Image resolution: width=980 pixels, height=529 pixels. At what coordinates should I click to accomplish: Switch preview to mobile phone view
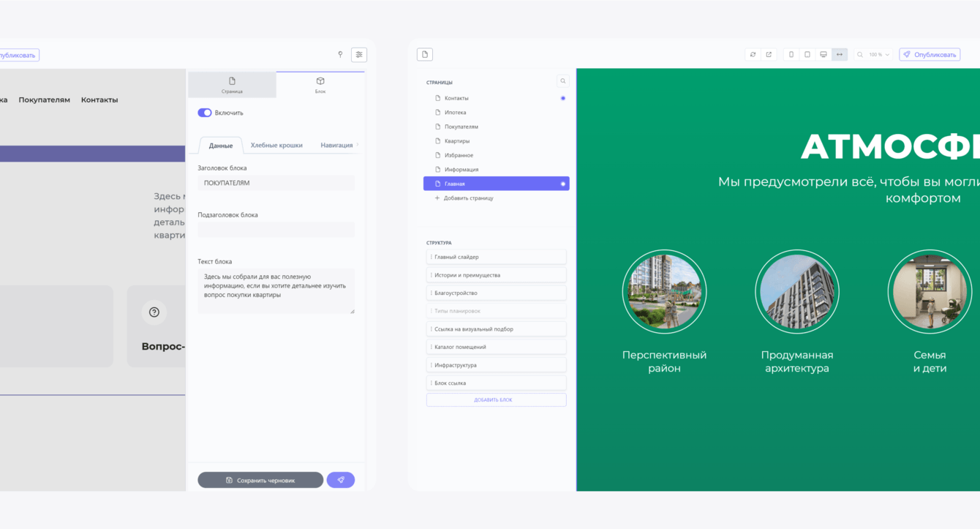[791, 54]
